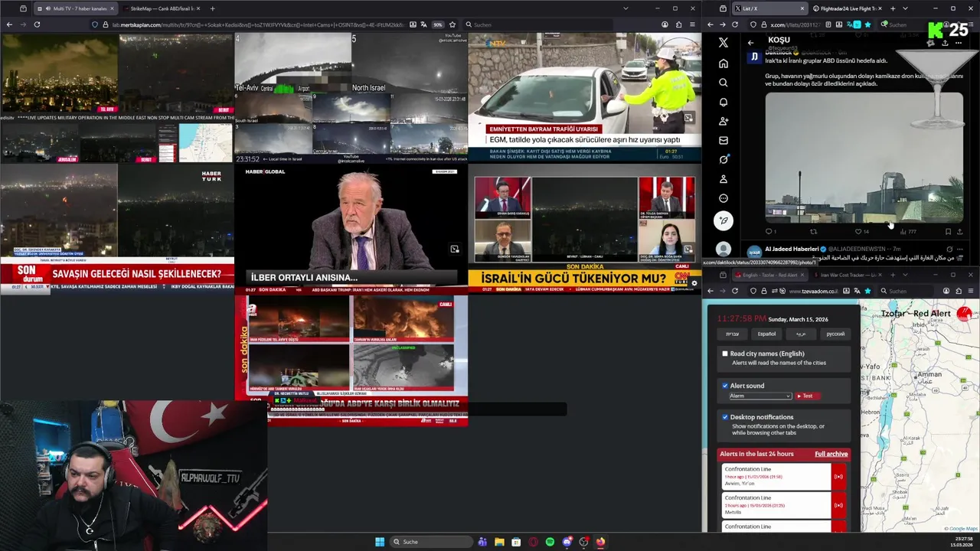The height and width of the screenshot is (551, 980).
Task: Play alert icon for Metulla entry
Action: coord(838,505)
